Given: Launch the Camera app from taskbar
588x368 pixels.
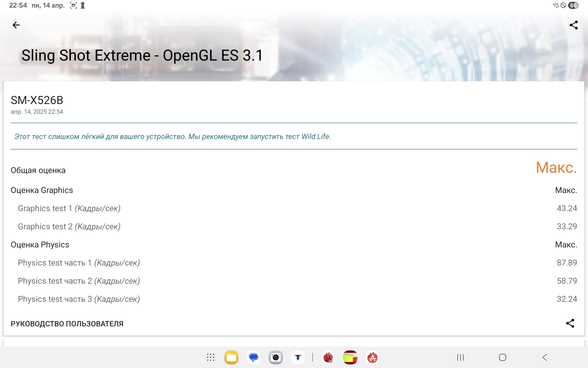Looking at the screenshot, I should point(276,357).
